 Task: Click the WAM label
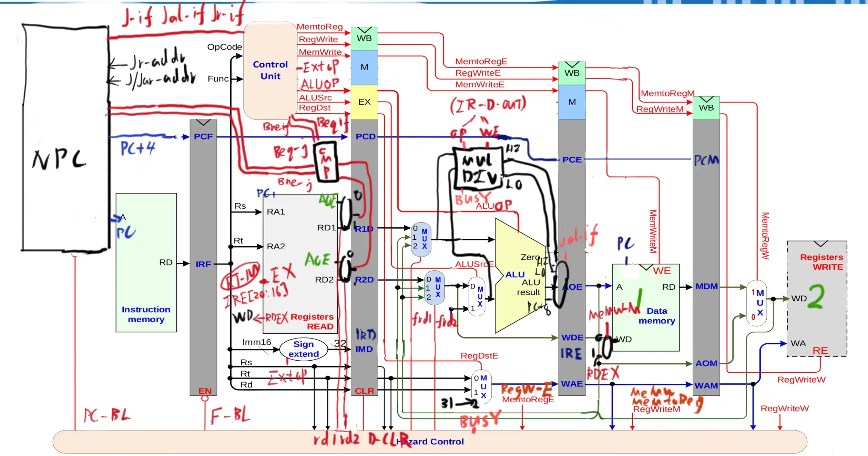tap(706, 385)
